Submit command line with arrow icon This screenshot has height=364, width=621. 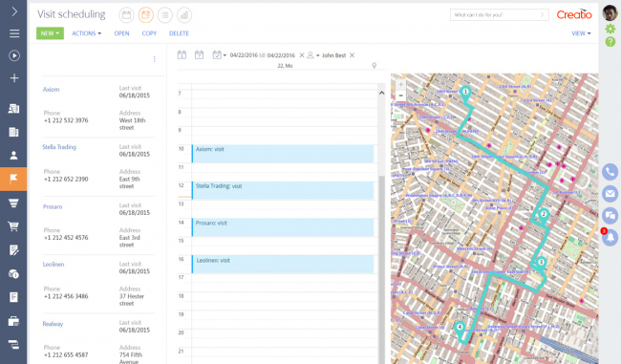(x=543, y=14)
